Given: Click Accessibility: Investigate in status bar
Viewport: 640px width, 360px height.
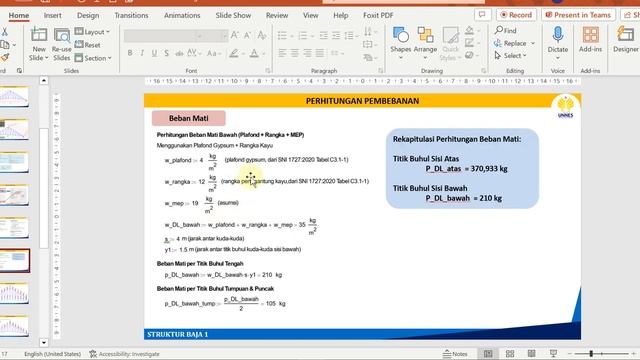Looking at the screenshot, I should 124,354.
